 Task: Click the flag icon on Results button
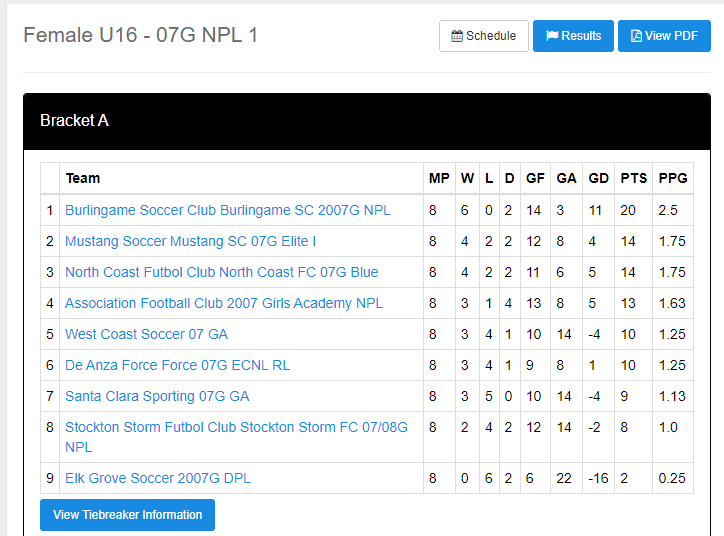(x=552, y=36)
